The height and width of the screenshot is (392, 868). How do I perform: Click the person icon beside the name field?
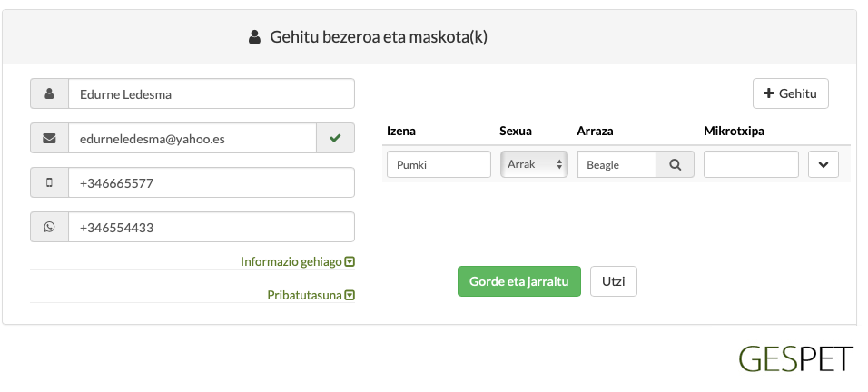[49, 93]
